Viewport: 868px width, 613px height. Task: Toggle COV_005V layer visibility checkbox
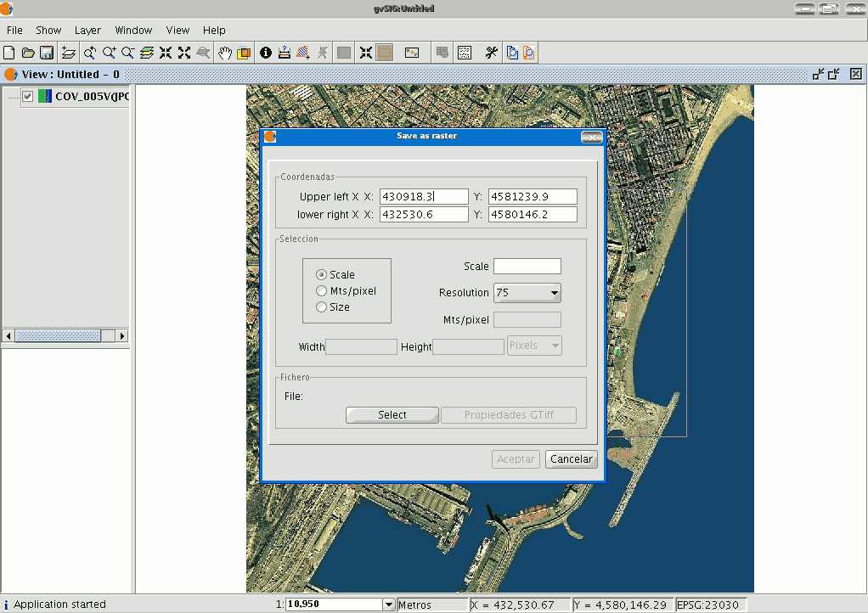(x=27, y=96)
